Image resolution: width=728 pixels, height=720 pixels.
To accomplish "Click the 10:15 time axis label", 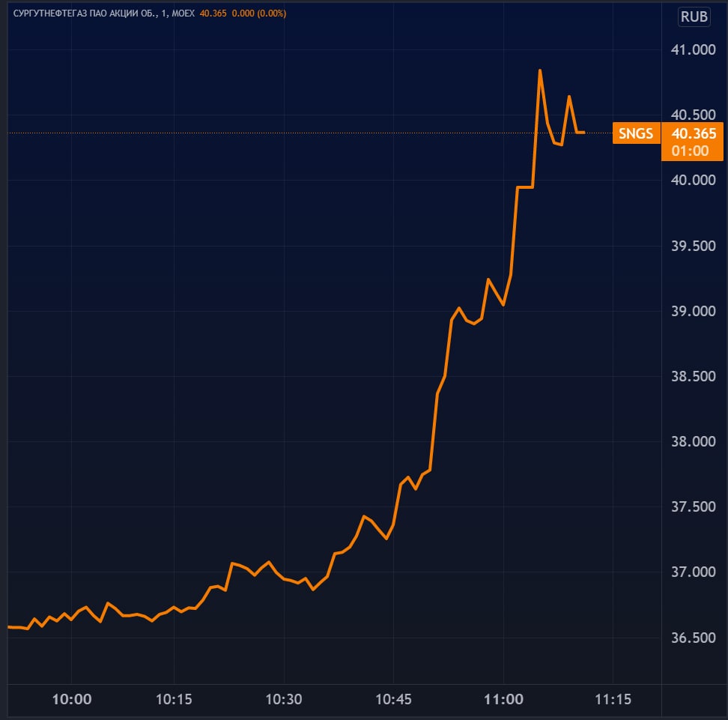I will [174, 699].
